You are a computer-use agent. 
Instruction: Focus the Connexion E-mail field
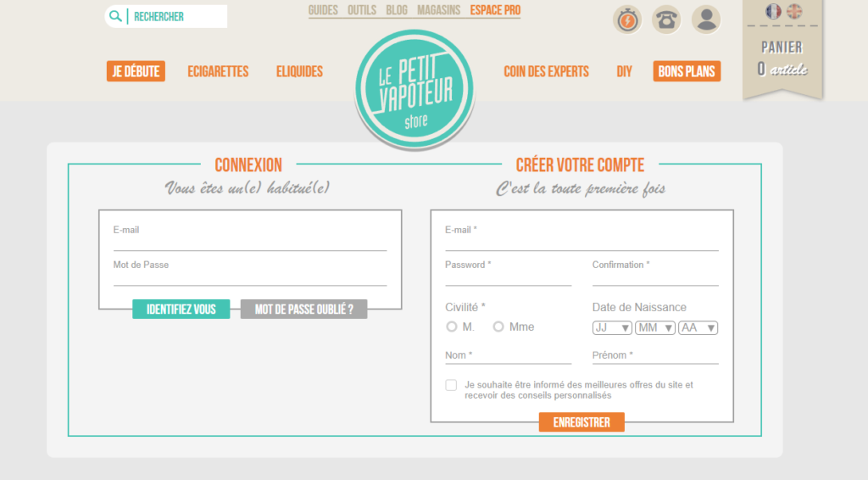click(250, 237)
